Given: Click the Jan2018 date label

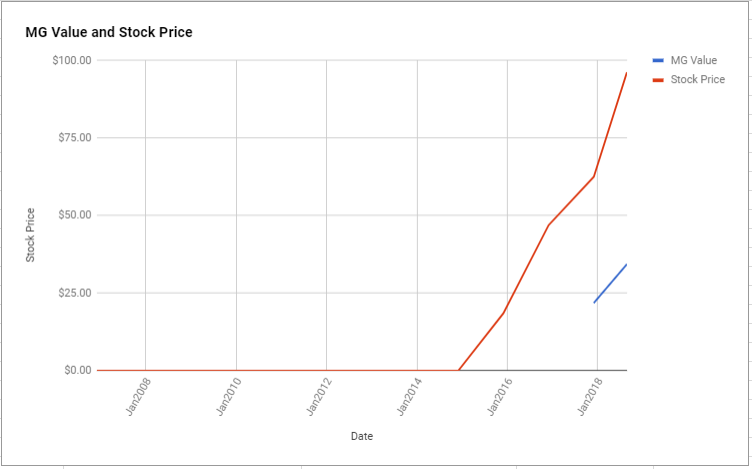Looking at the screenshot, I should 590,397.
